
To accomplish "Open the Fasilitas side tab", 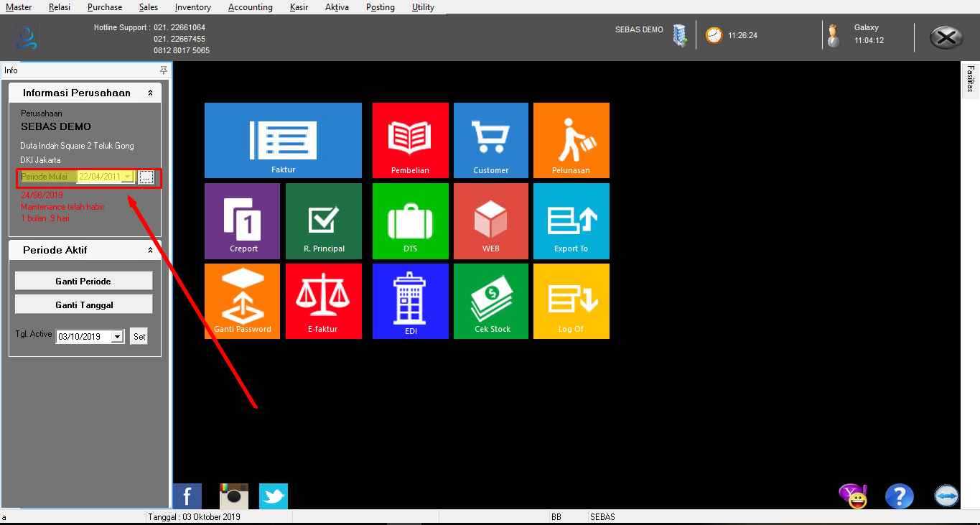I will point(970,79).
